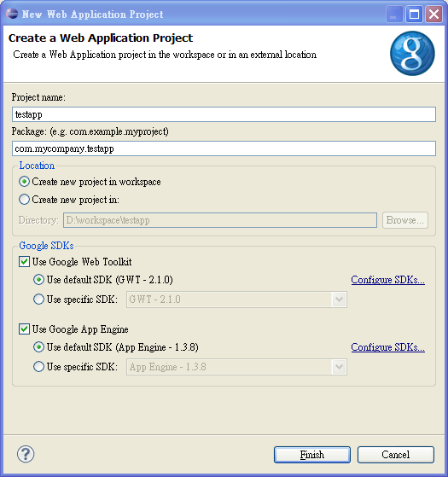The width and height of the screenshot is (448, 477).
Task: Select the 'Create new project in:' radio
Action: click(x=69, y=200)
